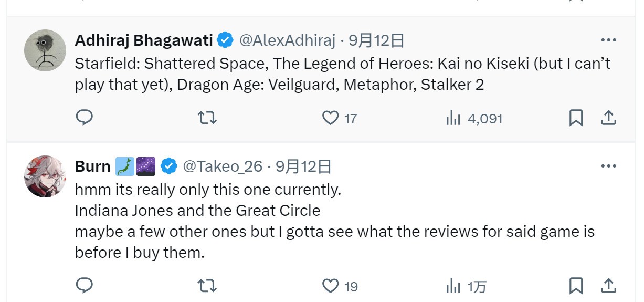Share Burn's tweet

click(608, 286)
